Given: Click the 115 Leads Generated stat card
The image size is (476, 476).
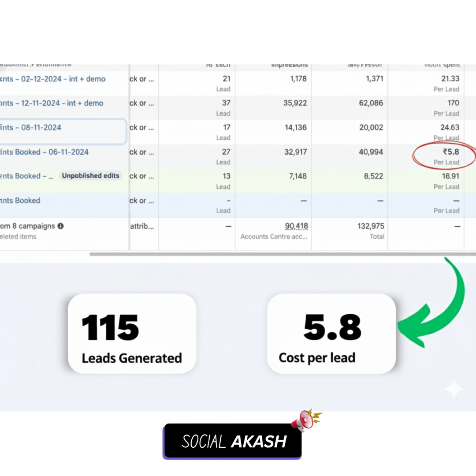Looking at the screenshot, I should pos(131,334).
